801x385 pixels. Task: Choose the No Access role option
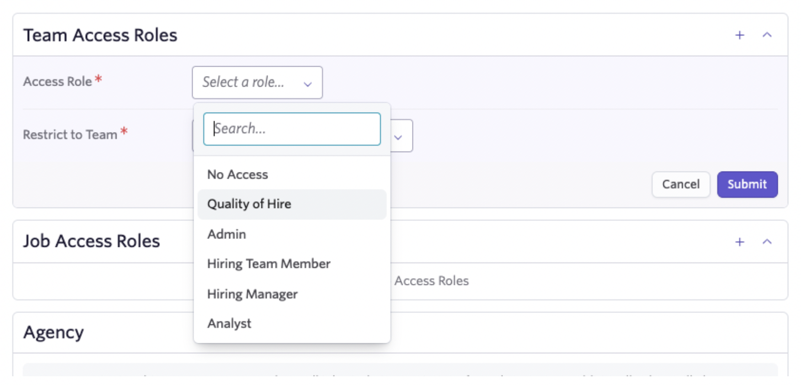pos(292,175)
